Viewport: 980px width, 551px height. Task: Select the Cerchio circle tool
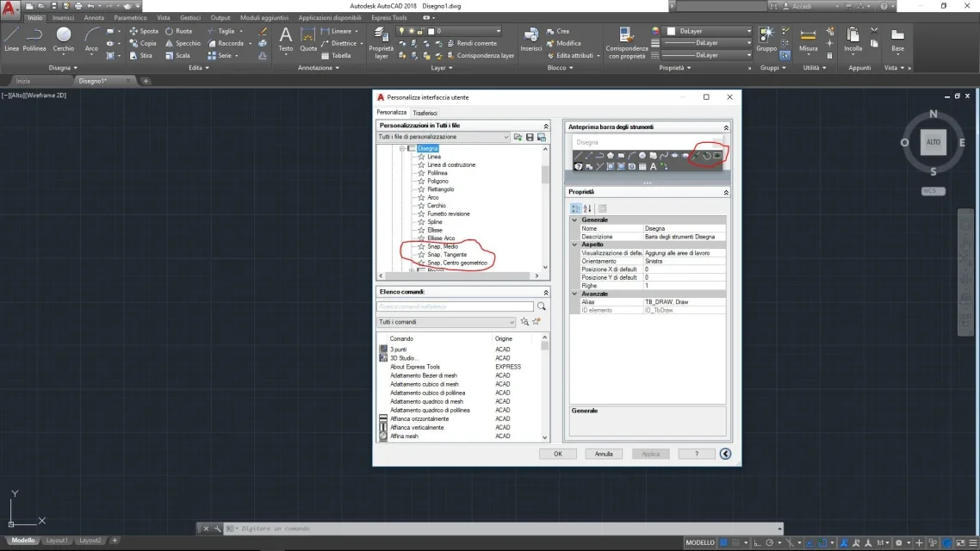pyautogui.click(x=63, y=40)
